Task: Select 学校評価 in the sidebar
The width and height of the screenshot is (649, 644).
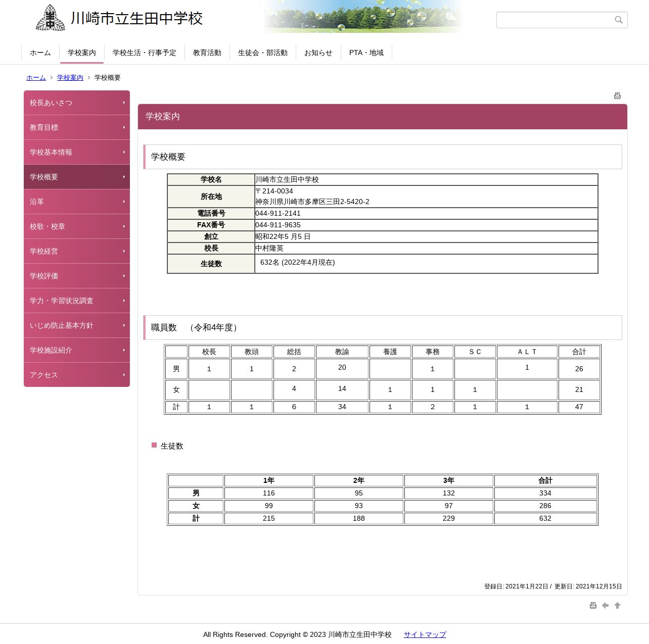Action: tap(77, 276)
